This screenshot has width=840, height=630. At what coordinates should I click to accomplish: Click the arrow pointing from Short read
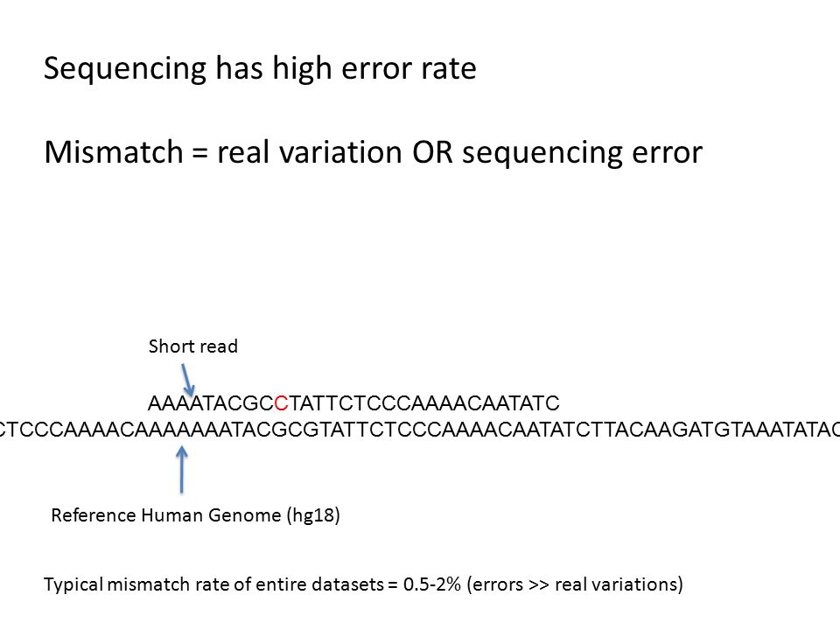click(x=187, y=379)
